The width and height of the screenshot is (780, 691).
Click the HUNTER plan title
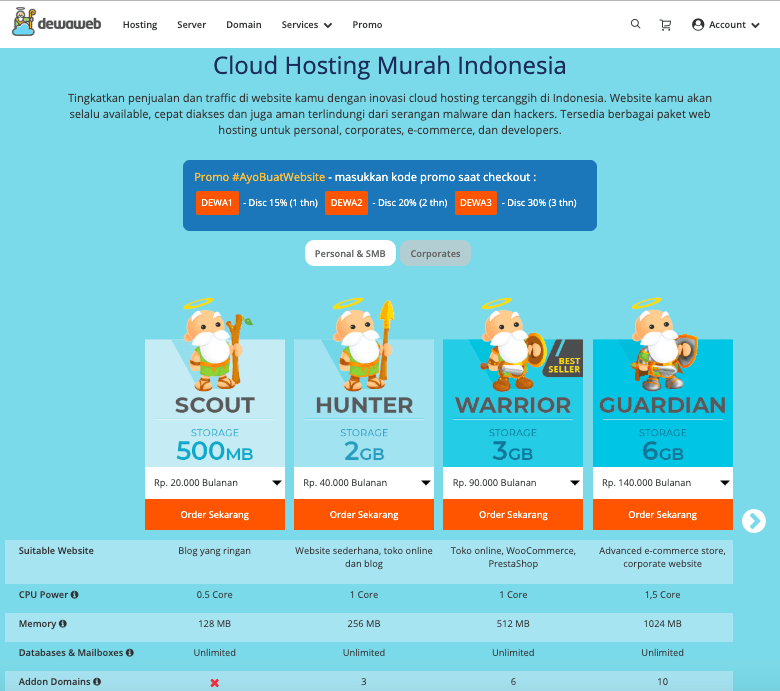pyautogui.click(x=364, y=405)
